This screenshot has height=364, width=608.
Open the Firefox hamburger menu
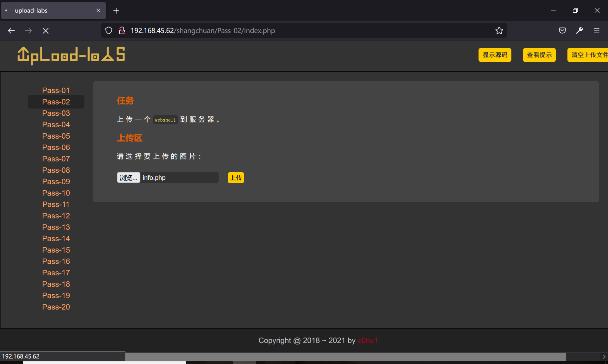[597, 31]
